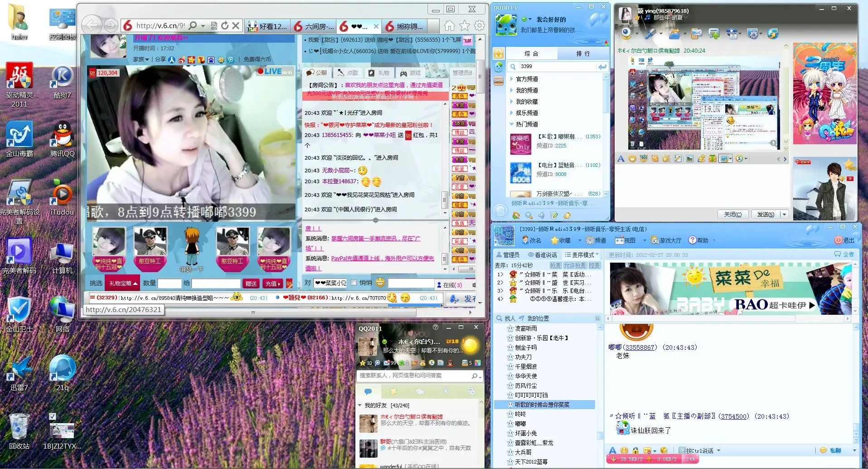
Task: Toggle checkbox on 1BJZI2TYX desktop file
Action: [x=53, y=416]
